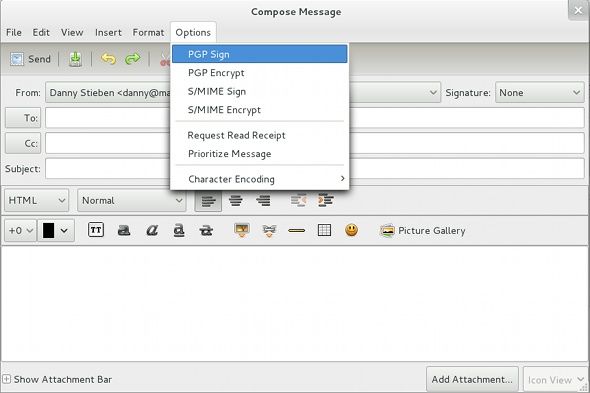Click the To recipients button
Screen dimensions: 590x393
(23, 118)
